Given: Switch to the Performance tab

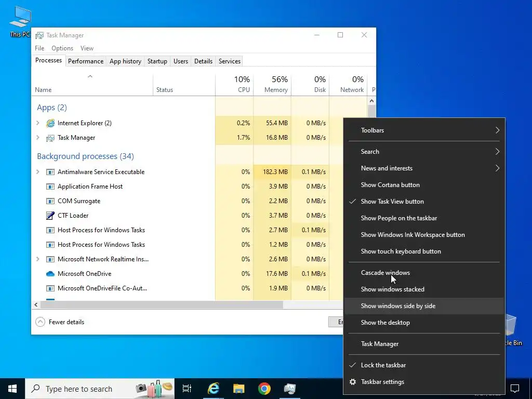Looking at the screenshot, I should pos(86,61).
